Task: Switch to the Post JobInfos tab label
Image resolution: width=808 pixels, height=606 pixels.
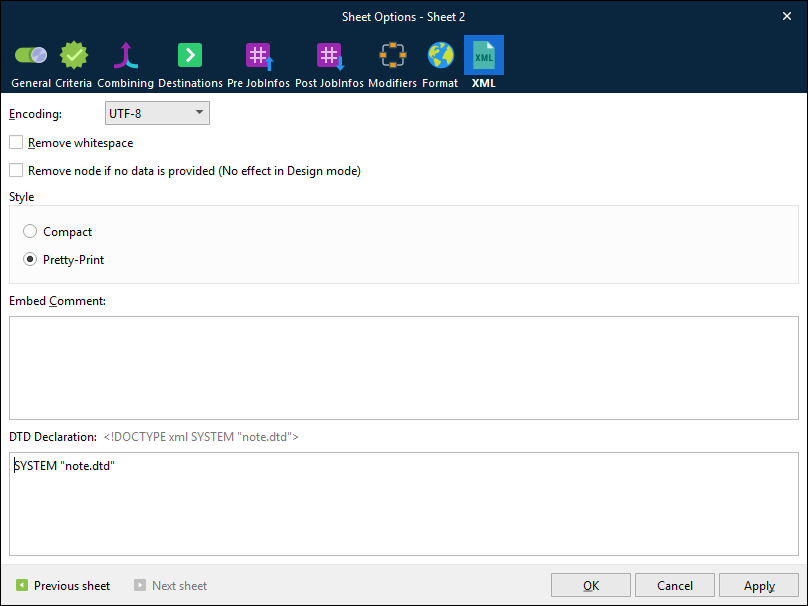Action: [x=329, y=83]
